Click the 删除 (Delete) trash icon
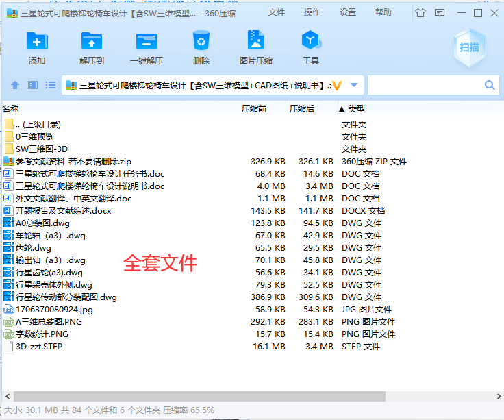 pyautogui.click(x=201, y=40)
